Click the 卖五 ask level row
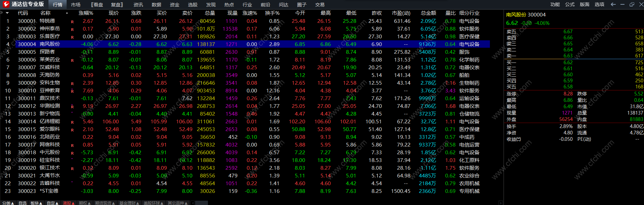 pyautogui.click(x=575, y=32)
